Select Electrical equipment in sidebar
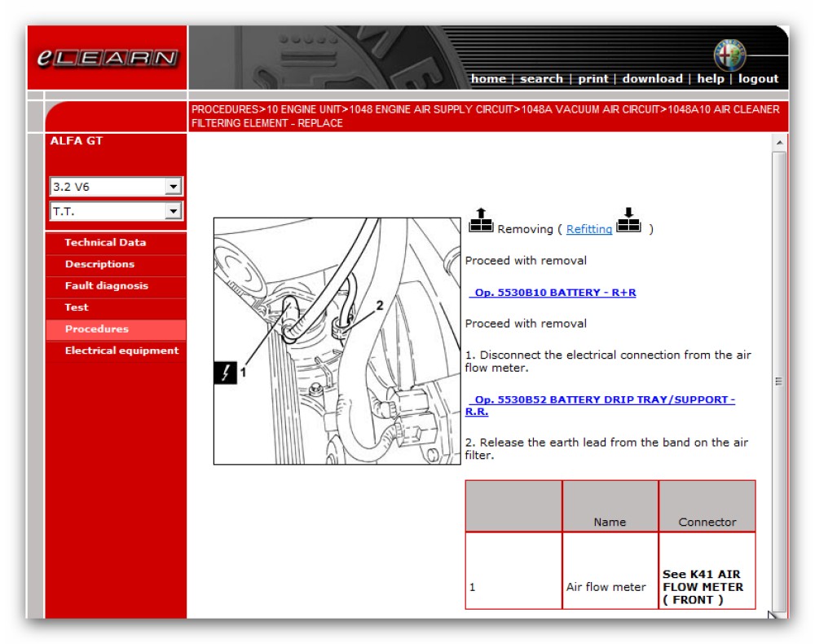 point(121,351)
